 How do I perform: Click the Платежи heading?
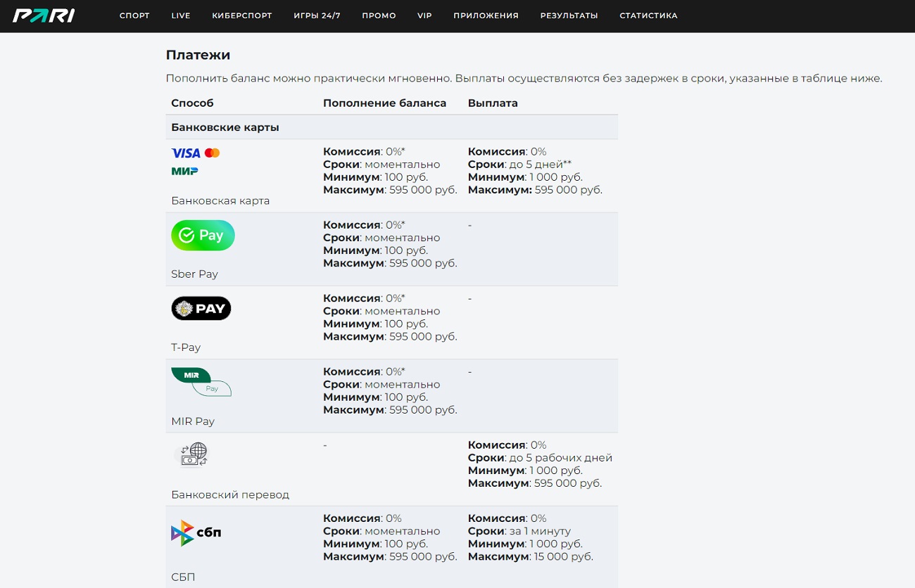(x=198, y=55)
